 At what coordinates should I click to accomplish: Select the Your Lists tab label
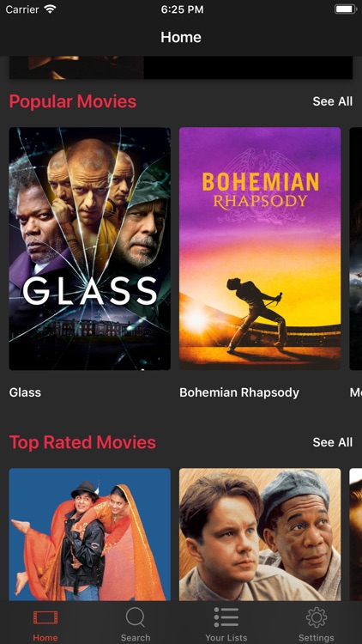[x=226, y=638]
